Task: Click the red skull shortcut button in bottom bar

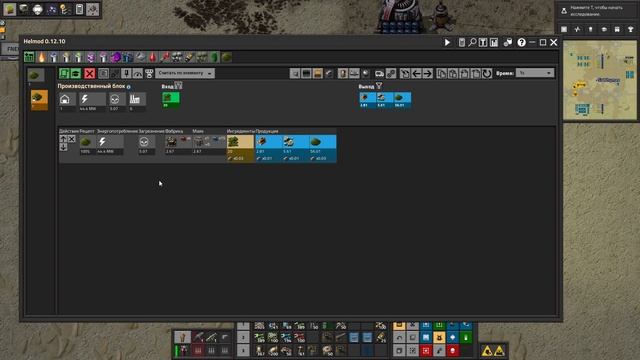Action: (x=453, y=351)
